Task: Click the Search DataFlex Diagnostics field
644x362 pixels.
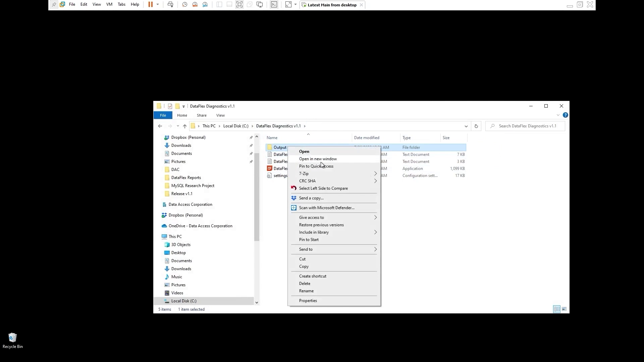Action: [525, 126]
